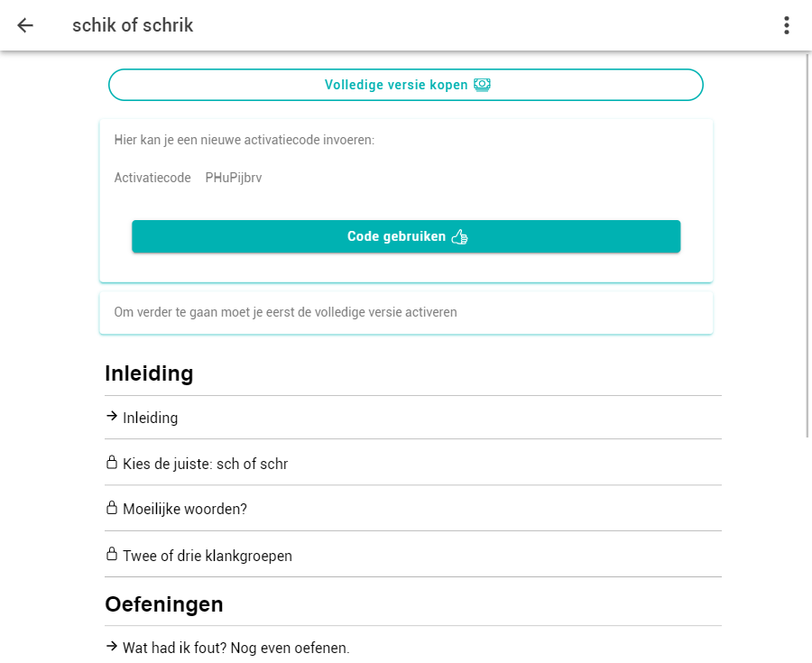Open 'Wat had ik fout? Nog even oefenen.'
Viewport: 812px width, 663px height.
coord(236,648)
